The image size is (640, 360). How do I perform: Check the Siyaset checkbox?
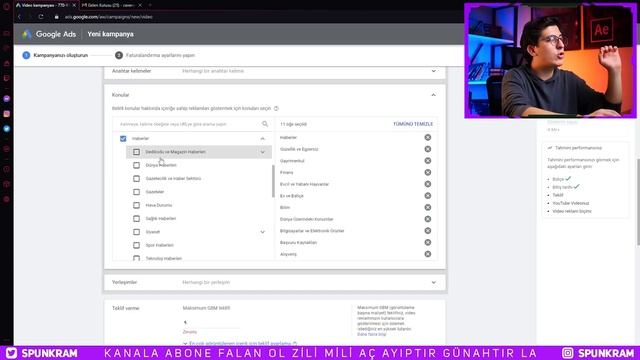point(136,232)
